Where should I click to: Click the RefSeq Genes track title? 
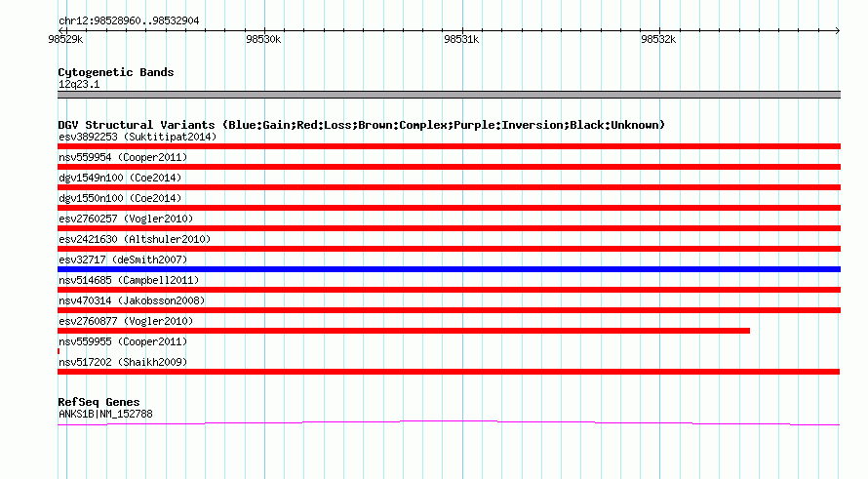pyautogui.click(x=99, y=402)
